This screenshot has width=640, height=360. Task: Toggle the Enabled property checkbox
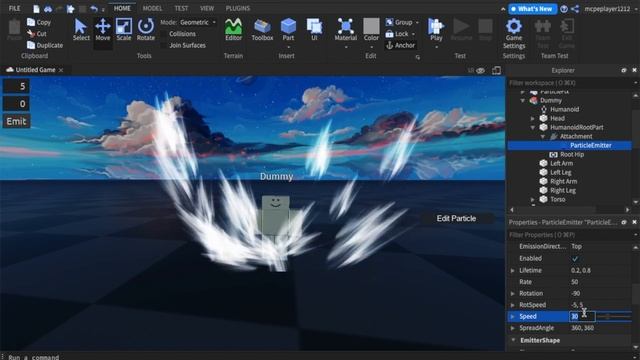575,258
